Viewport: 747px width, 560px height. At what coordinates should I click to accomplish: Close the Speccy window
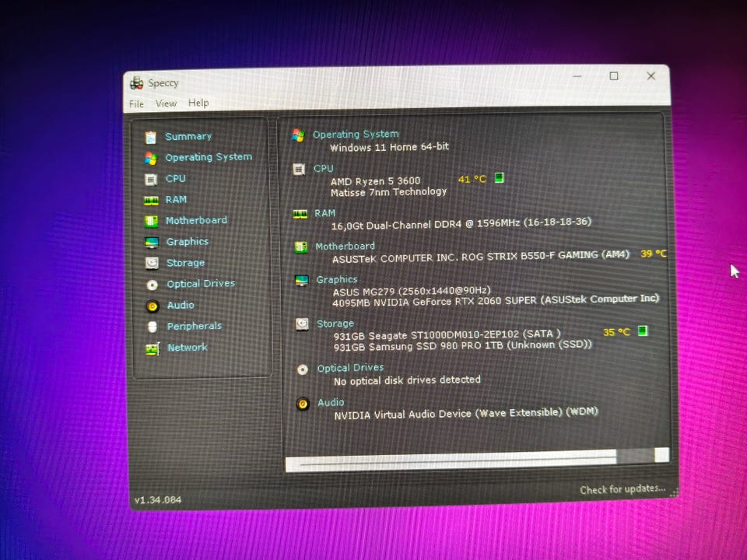[x=651, y=75]
